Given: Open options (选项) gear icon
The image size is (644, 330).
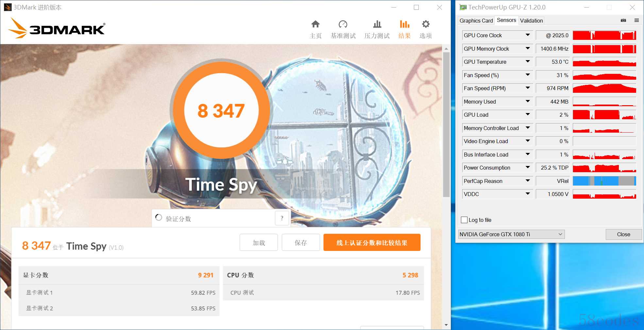Looking at the screenshot, I should (426, 24).
